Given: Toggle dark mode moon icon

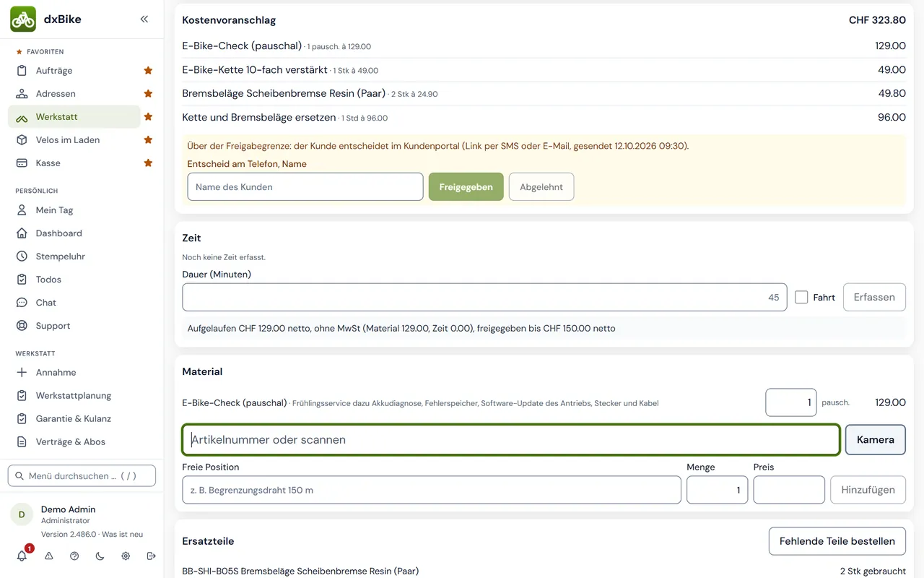Looking at the screenshot, I should 100,556.
